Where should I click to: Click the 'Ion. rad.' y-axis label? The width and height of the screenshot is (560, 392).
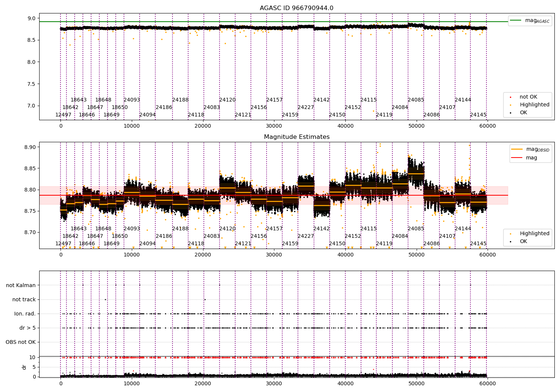pos(25,314)
